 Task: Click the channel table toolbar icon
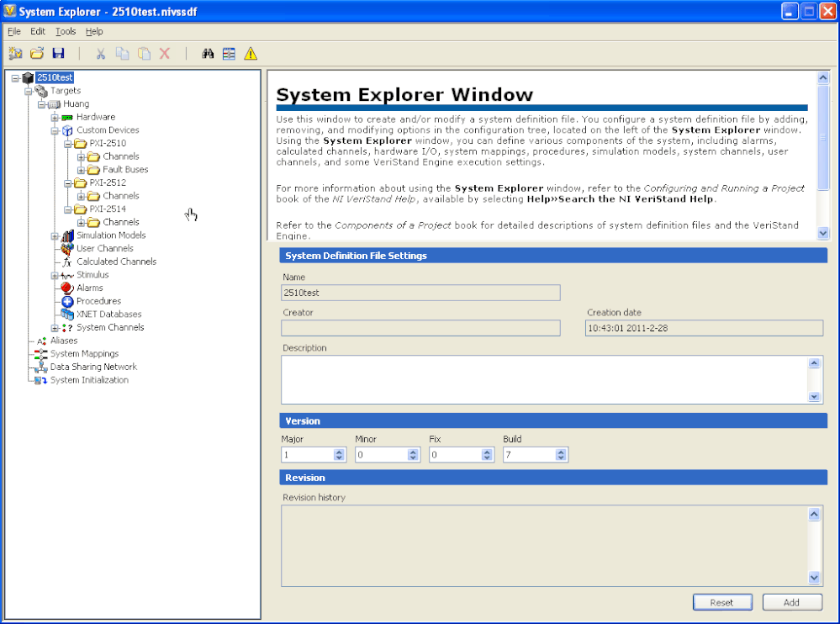tap(229, 53)
